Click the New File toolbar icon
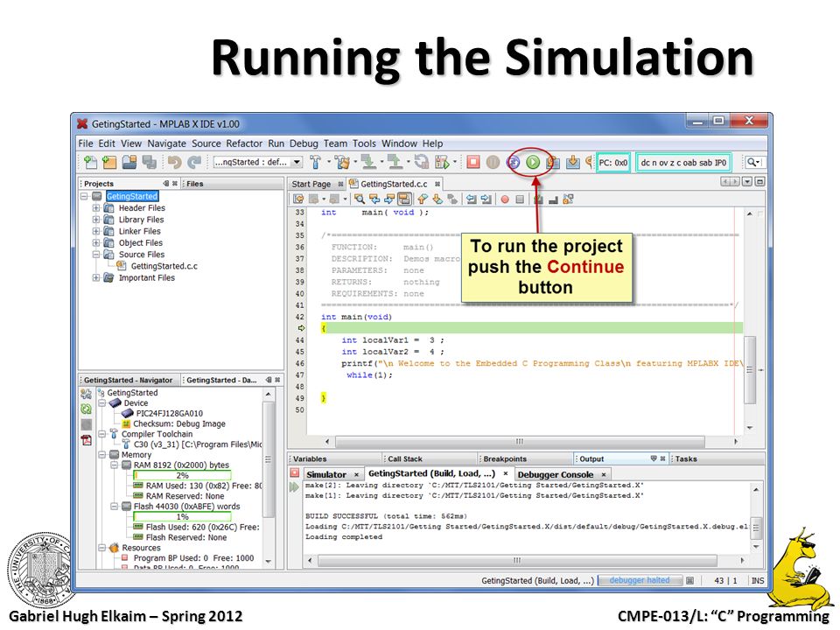Viewport: 840px width, 630px height. pos(90,162)
